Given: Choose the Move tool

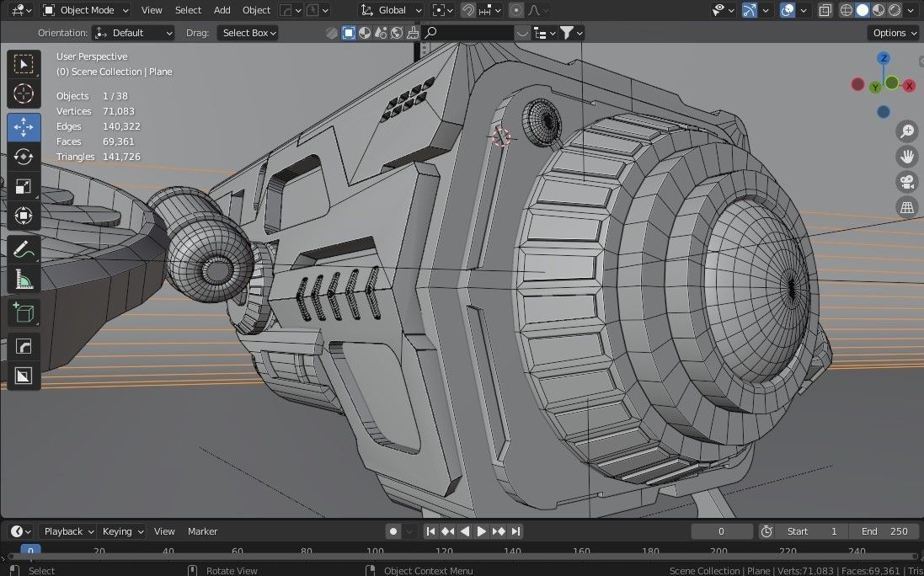Looking at the screenshot, I should point(24,127).
